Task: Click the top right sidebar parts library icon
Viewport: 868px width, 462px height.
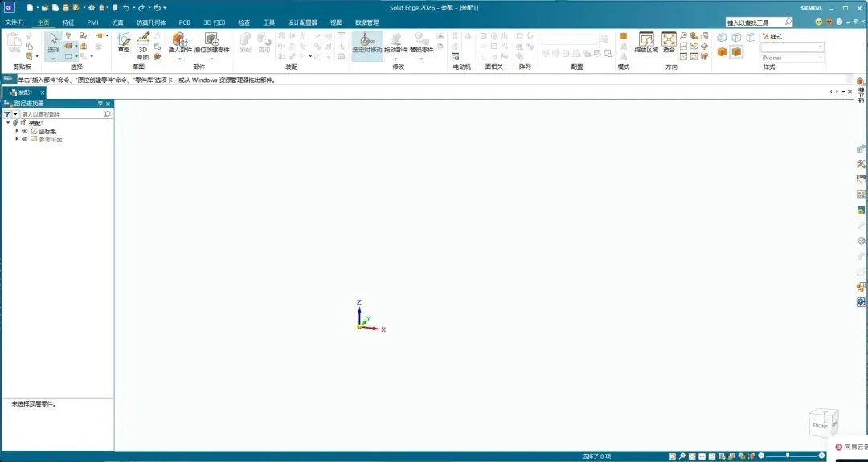Action: (861, 81)
